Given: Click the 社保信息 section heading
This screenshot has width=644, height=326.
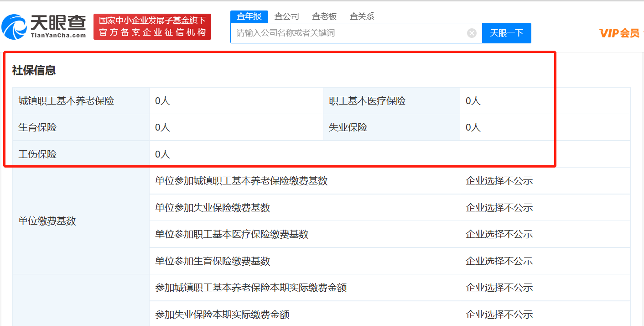Looking at the screenshot, I should [34, 70].
